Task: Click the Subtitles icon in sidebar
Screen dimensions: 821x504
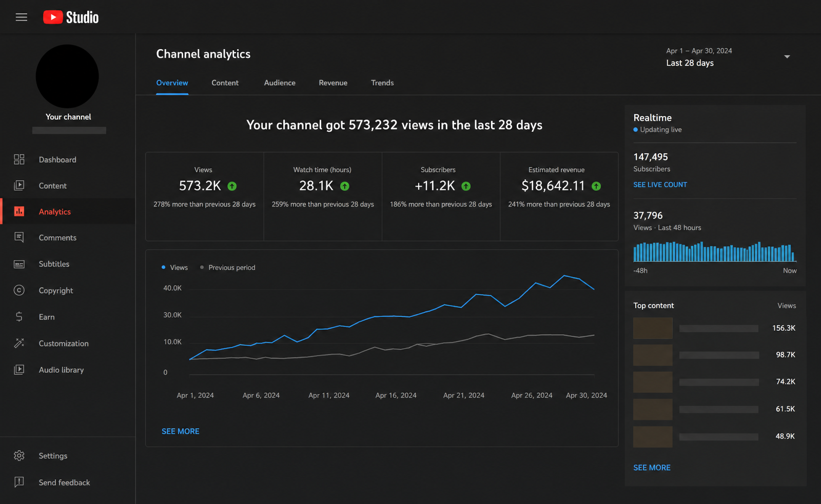Action: point(19,264)
